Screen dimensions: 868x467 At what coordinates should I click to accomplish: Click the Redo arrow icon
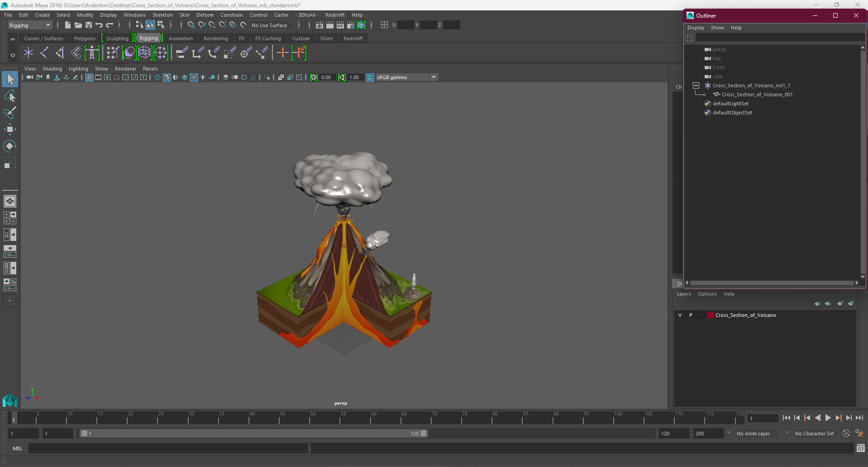(x=110, y=25)
